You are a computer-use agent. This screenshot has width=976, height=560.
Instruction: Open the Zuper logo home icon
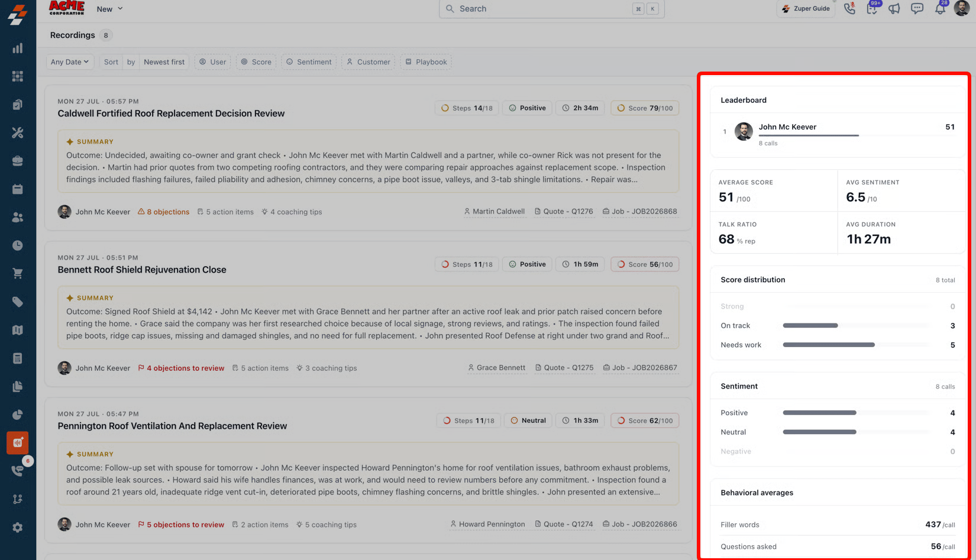(x=18, y=15)
